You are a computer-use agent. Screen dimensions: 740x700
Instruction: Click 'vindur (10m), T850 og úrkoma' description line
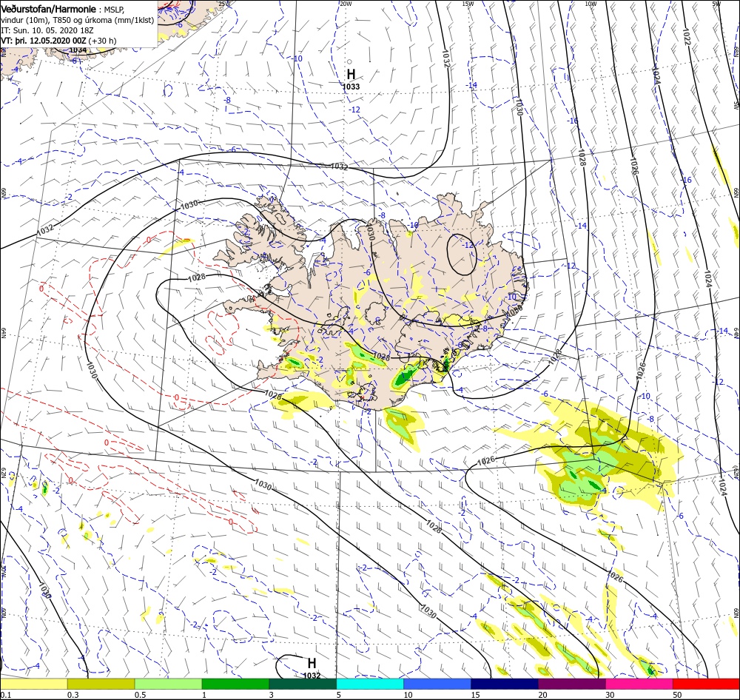click(x=77, y=20)
